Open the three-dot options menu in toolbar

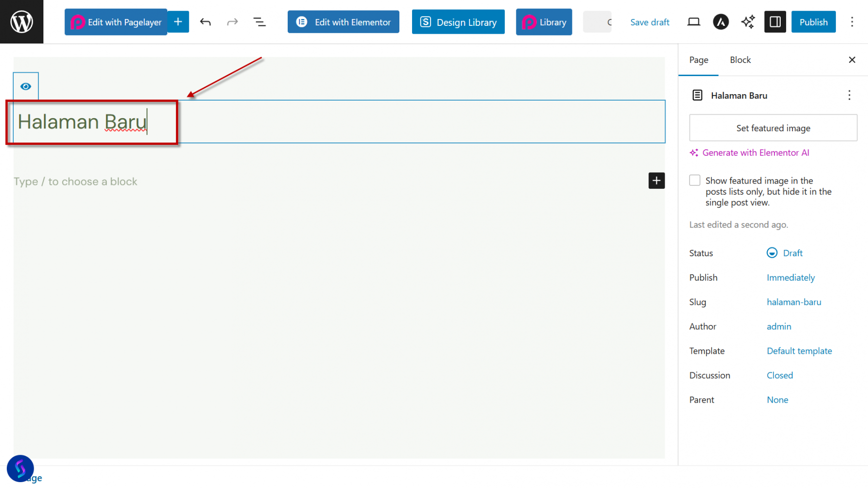tap(852, 22)
